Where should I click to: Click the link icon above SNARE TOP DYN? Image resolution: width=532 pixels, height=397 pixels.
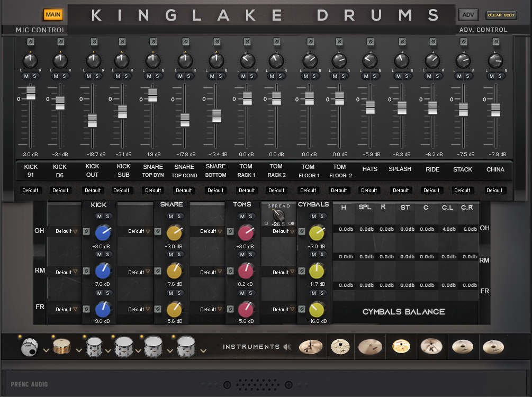[x=154, y=42]
